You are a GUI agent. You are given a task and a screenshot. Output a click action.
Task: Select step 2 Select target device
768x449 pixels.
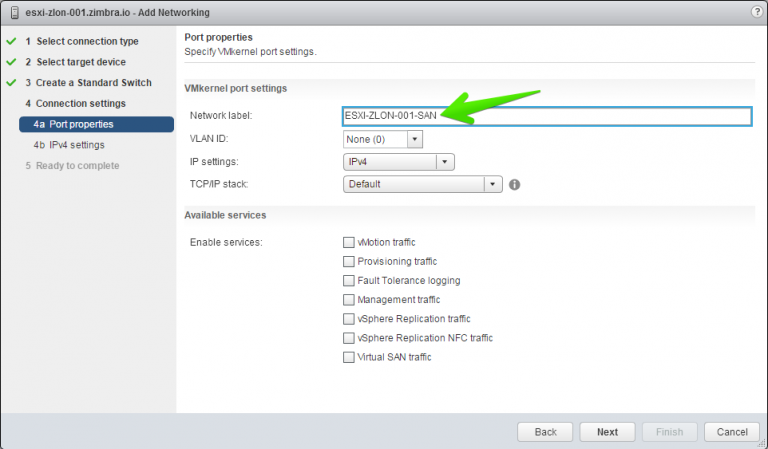pyautogui.click(x=76, y=62)
